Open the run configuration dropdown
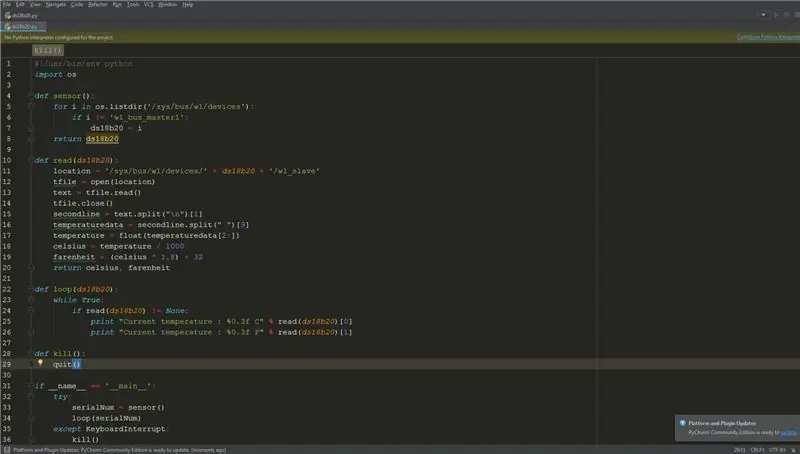 pos(763,15)
